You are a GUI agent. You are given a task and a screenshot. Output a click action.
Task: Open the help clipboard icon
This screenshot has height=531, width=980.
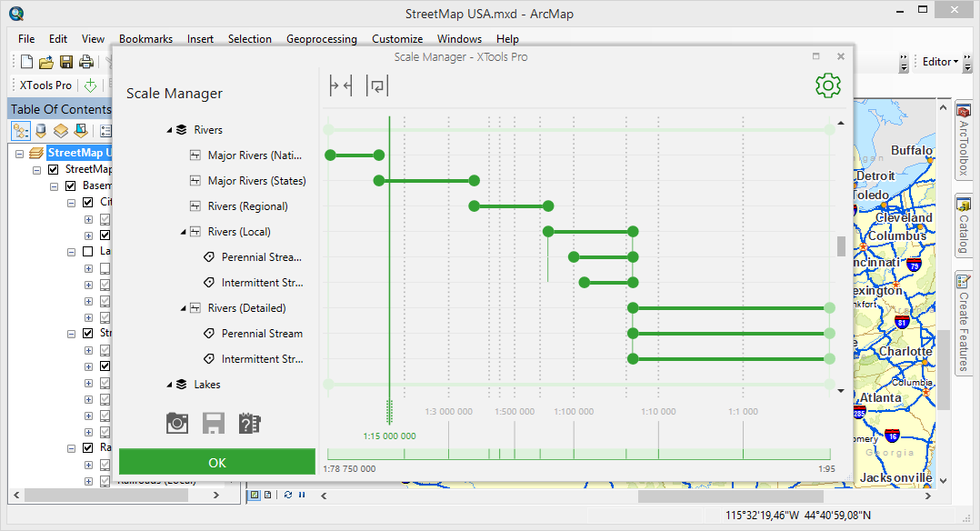click(249, 424)
